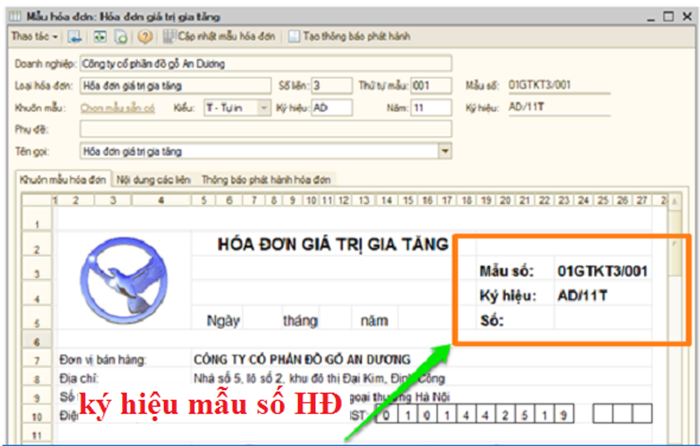Select column 20 header in template grid
The image size is (700, 446).
pyautogui.click(x=505, y=200)
